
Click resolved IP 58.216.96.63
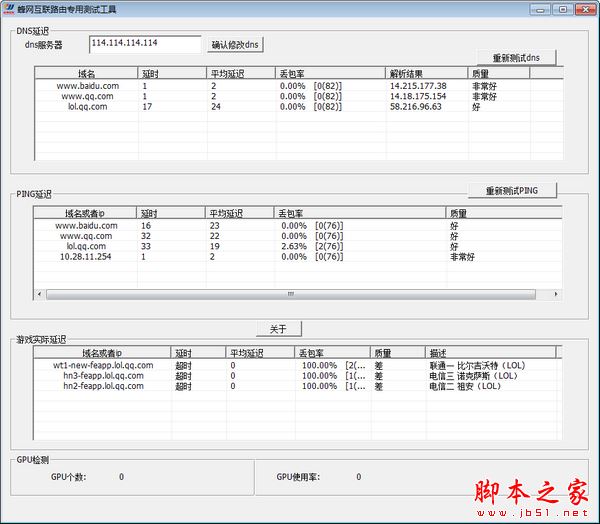416,106
